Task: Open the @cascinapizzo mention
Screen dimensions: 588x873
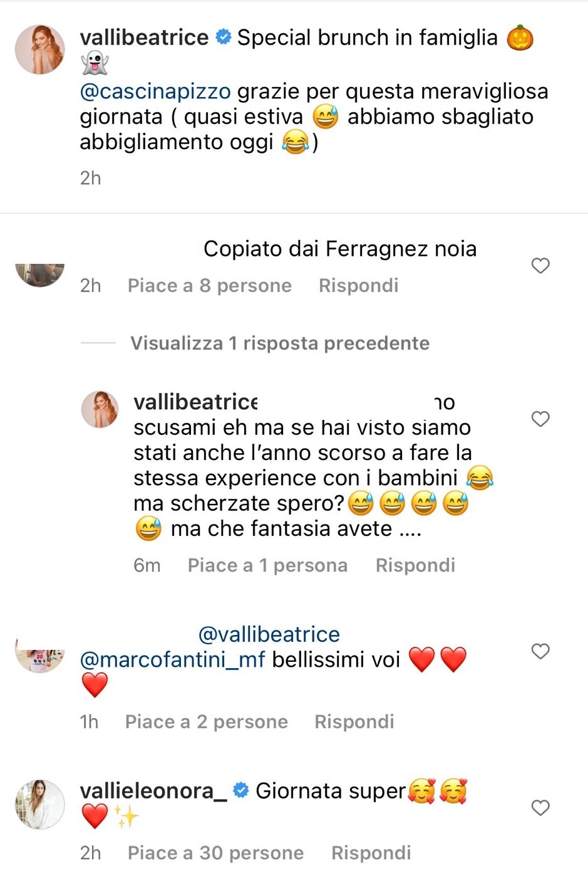Action: (x=155, y=91)
